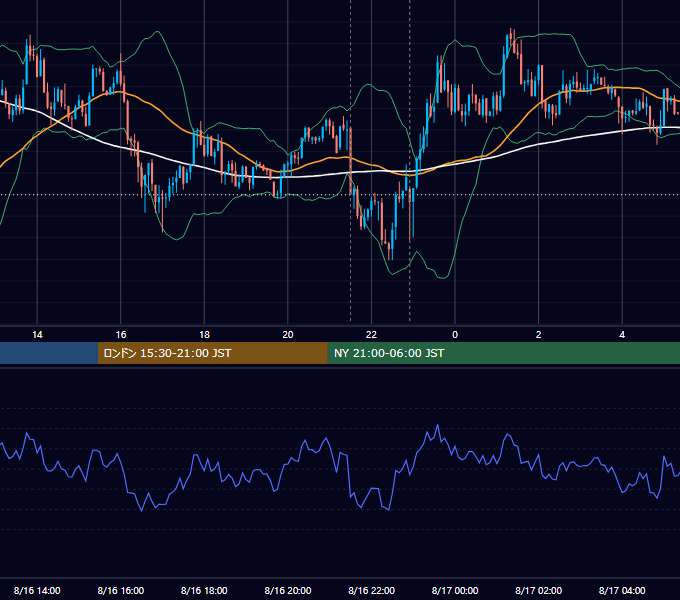Click the 8/17 00:00 date label
This screenshot has width=680, height=600.
point(455,590)
